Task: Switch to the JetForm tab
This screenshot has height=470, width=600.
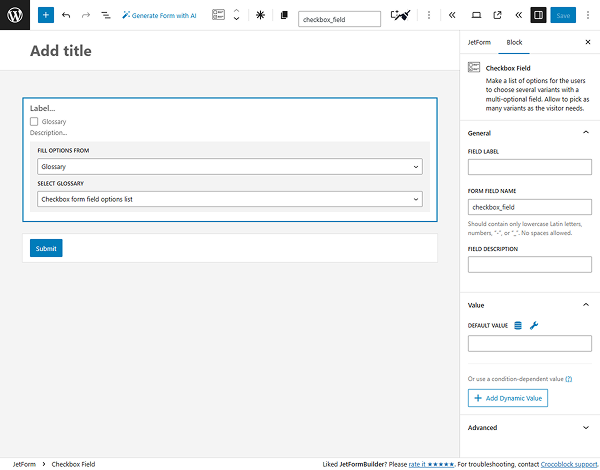Action: [479, 42]
